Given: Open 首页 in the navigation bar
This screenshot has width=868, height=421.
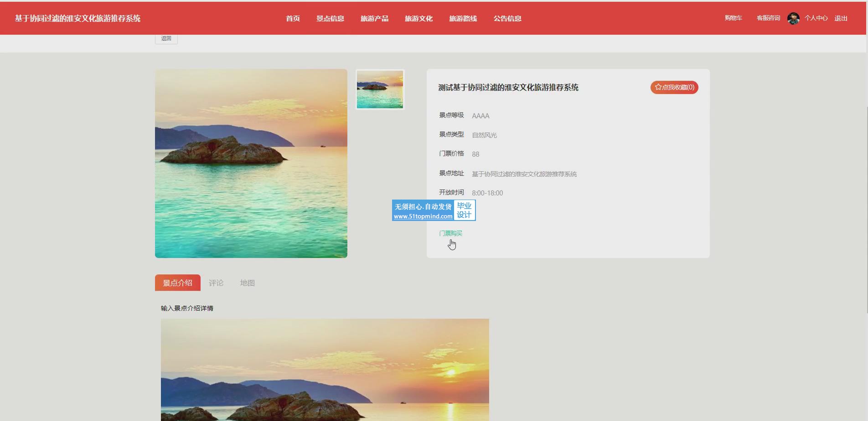Looking at the screenshot, I should click(x=293, y=18).
